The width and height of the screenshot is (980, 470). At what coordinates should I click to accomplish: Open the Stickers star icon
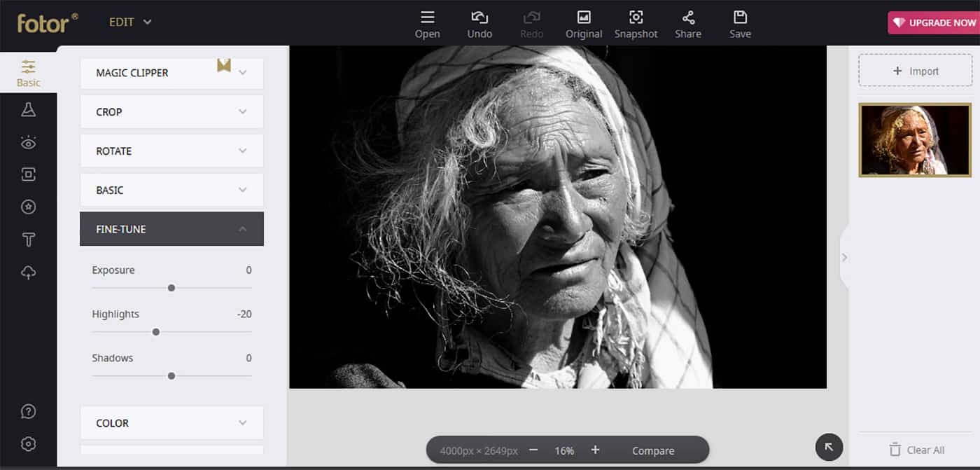pyautogui.click(x=29, y=207)
